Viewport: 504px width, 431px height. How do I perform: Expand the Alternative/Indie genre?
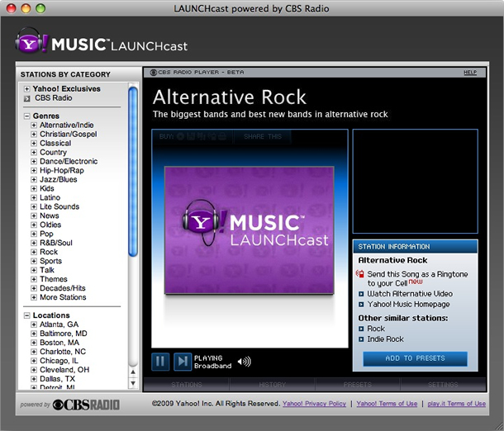point(34,126)
